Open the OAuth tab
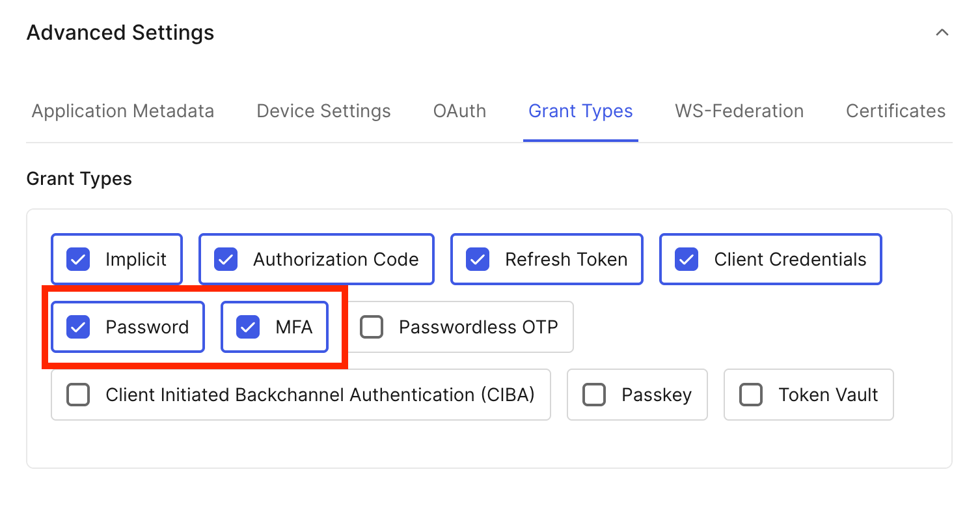The height and width of the screenshot is (517, 980). [459, 111]
